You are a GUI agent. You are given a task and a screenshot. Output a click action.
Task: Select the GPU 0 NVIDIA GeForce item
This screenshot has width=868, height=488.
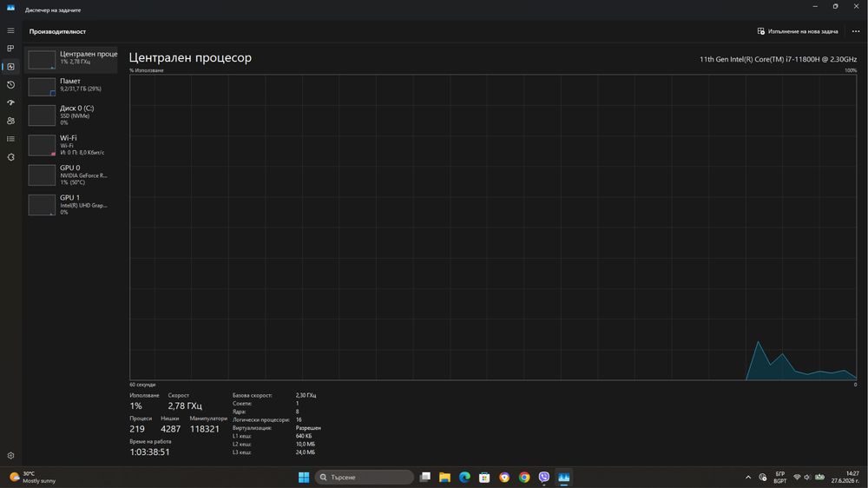pyautogui.click(x=71, y=175)
